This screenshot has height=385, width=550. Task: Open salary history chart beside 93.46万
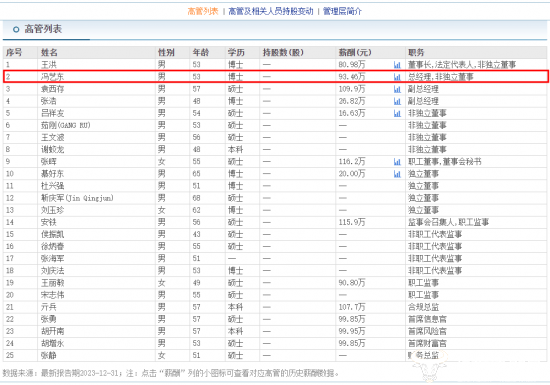click(x=397, y=77)
